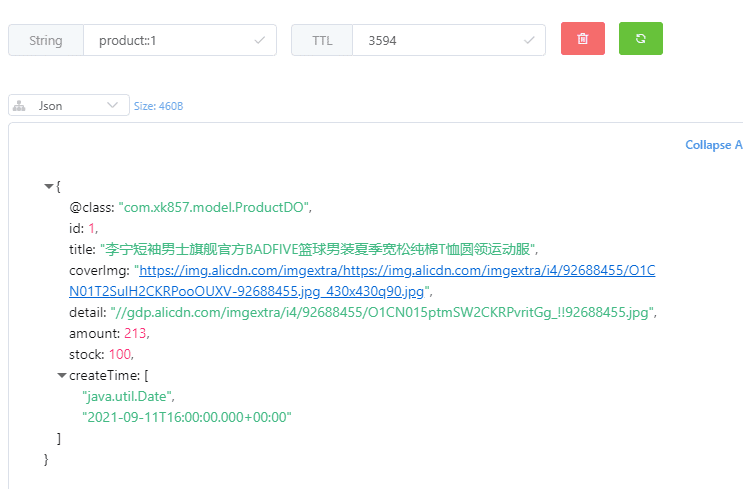The height and width of the screenshot is (489, 743).
Task: Click the red trash delete key button
Action: pos(583,39)
